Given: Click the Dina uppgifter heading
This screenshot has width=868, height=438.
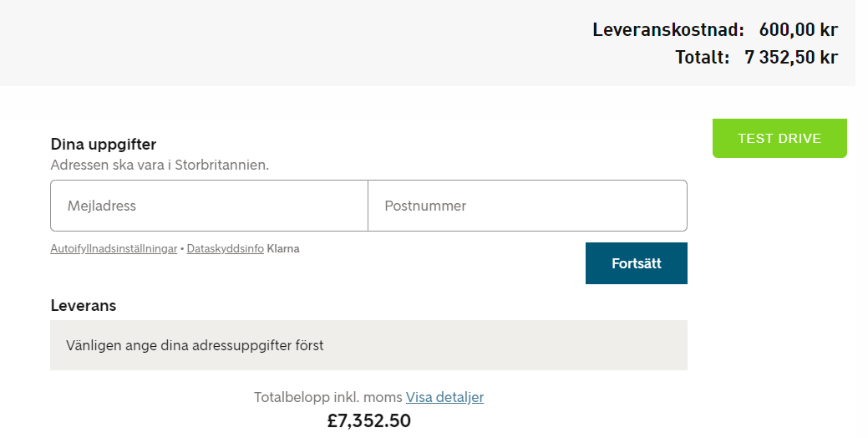Looking at the screenshot, I should pos(104,145).
